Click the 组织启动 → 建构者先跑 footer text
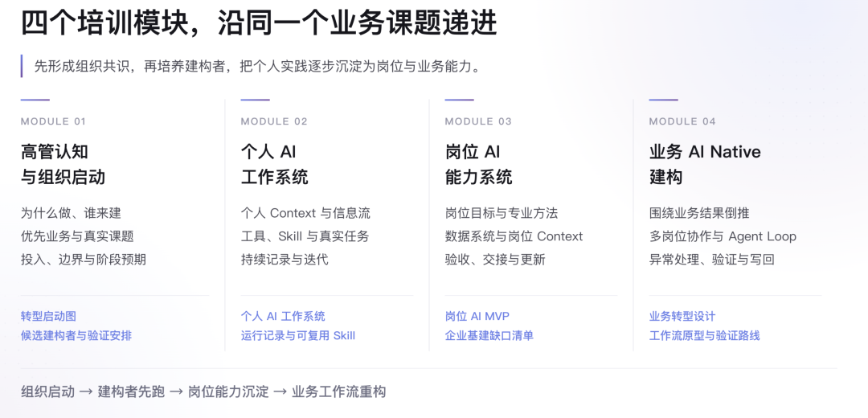 tap(93, 392)
